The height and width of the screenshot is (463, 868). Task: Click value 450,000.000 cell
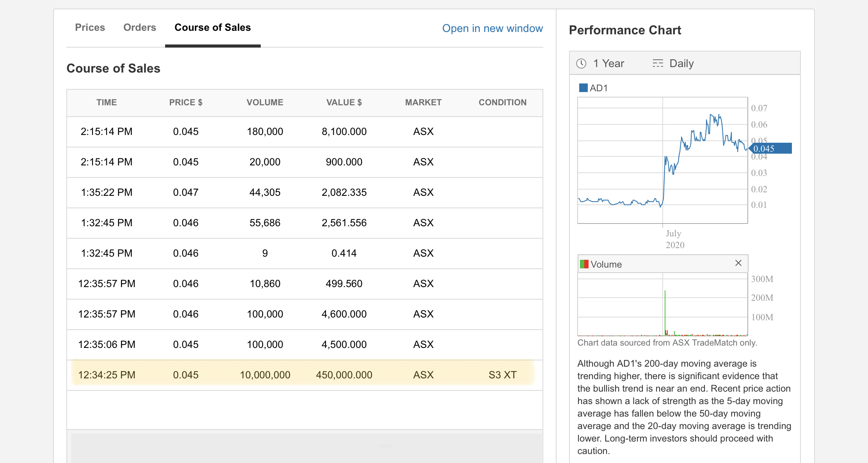pos(344,375)
